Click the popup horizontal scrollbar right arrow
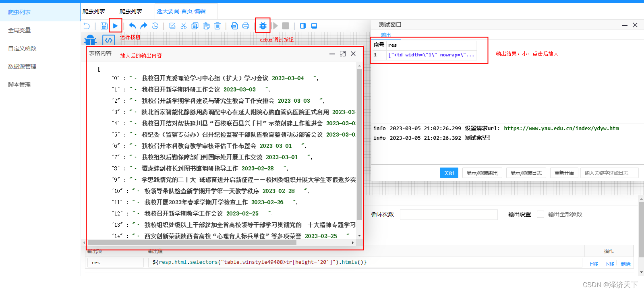This screenshot has width=644, height=292. coord(353,242)
